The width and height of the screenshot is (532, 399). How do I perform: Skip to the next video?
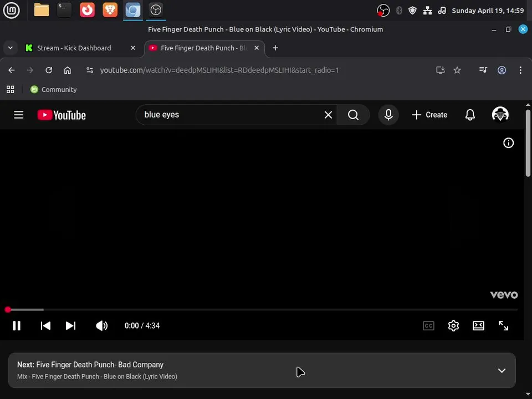70,326
